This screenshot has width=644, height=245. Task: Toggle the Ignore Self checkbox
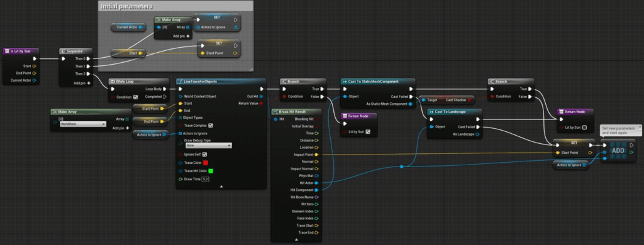click(205, 155)
